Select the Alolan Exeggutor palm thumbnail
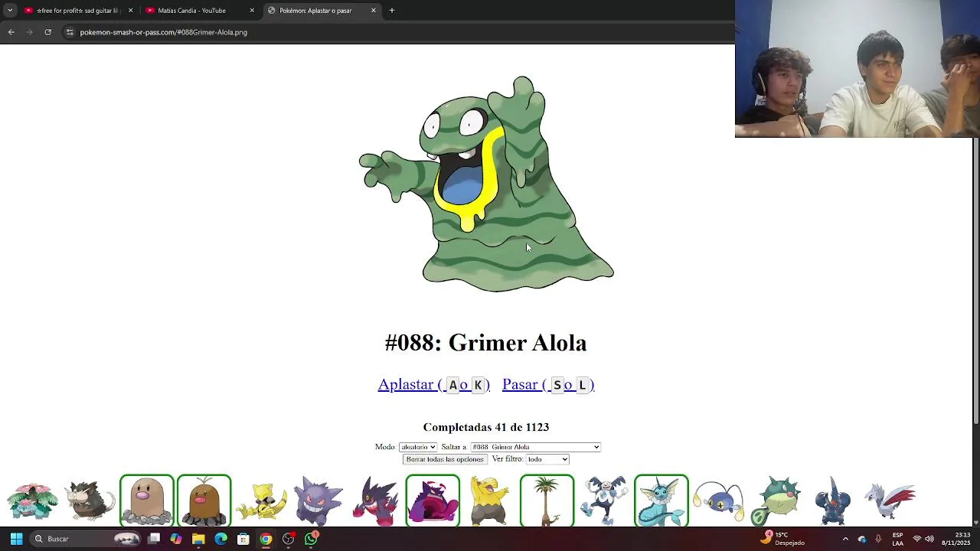 pos(547,501)
